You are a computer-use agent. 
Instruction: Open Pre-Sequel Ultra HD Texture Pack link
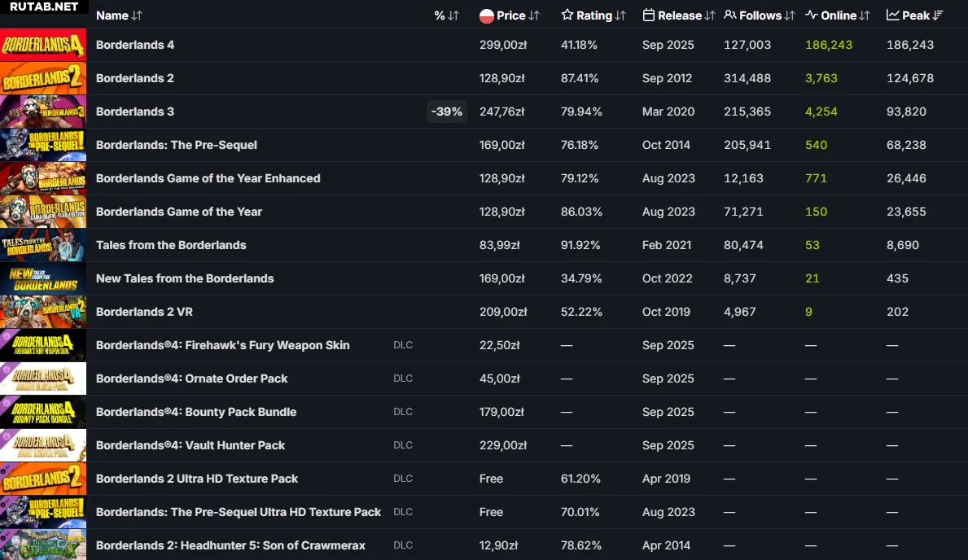239,512
